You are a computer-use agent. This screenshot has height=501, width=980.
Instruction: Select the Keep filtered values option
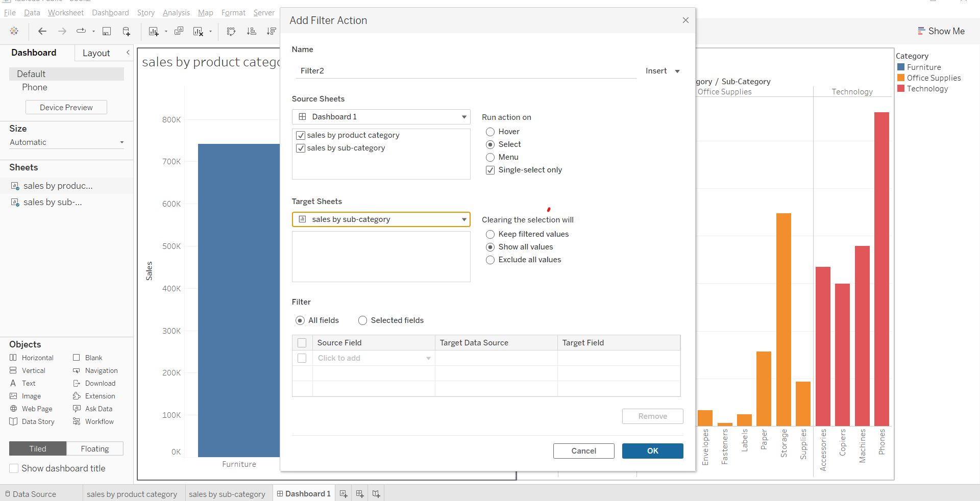[491, 235]
